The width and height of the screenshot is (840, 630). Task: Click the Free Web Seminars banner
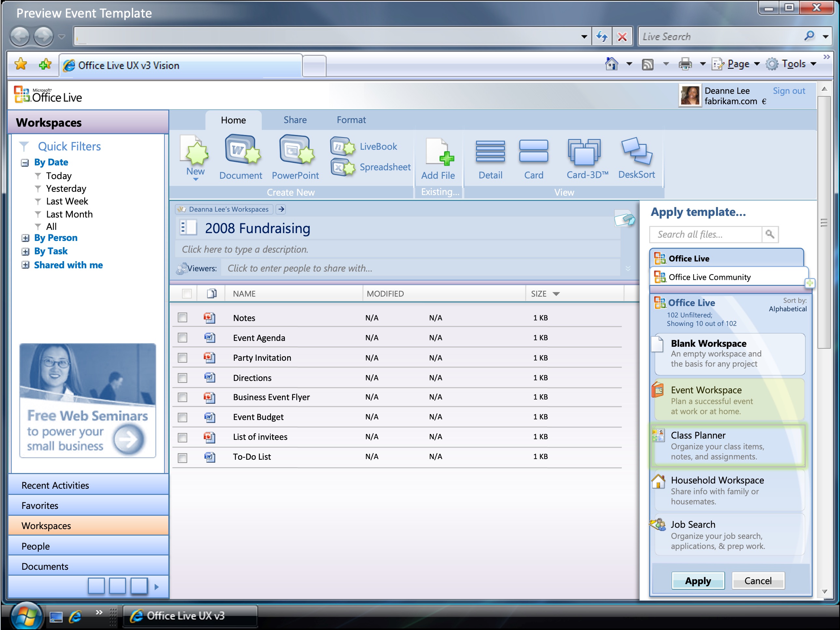pyautogui.click(x=88, y=400)
